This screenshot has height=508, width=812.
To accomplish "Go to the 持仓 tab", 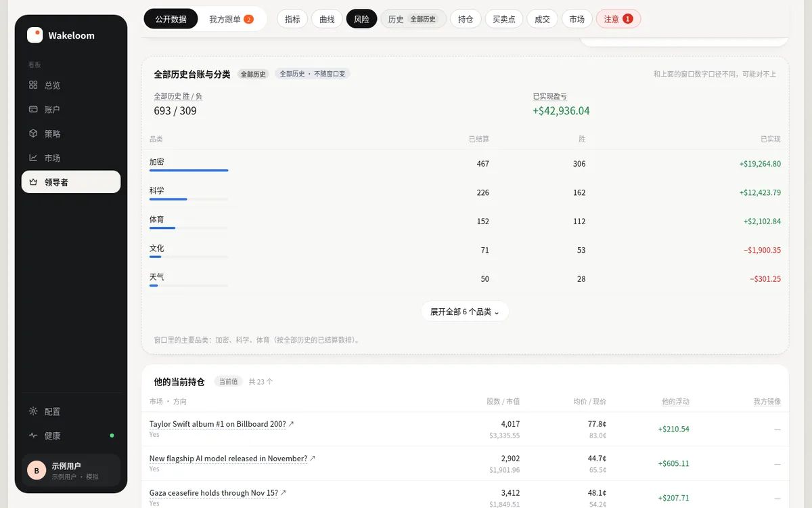I will click(466, 19).
